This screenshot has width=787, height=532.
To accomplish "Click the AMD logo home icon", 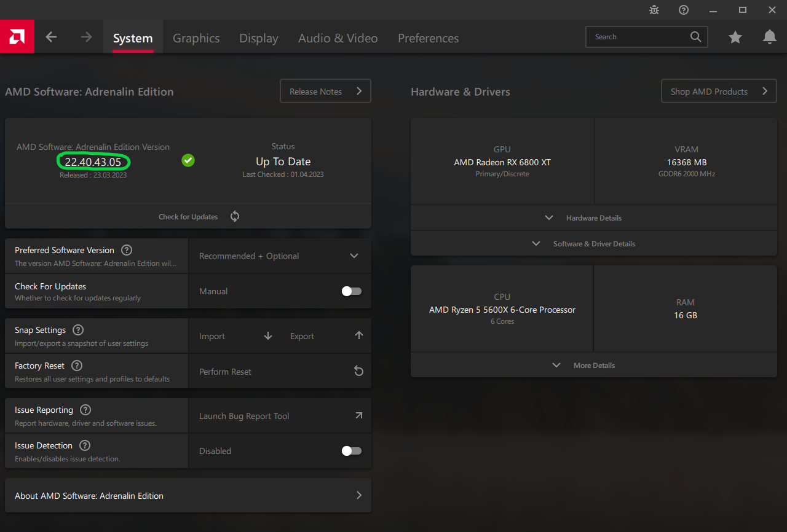I will click(17, 37).
